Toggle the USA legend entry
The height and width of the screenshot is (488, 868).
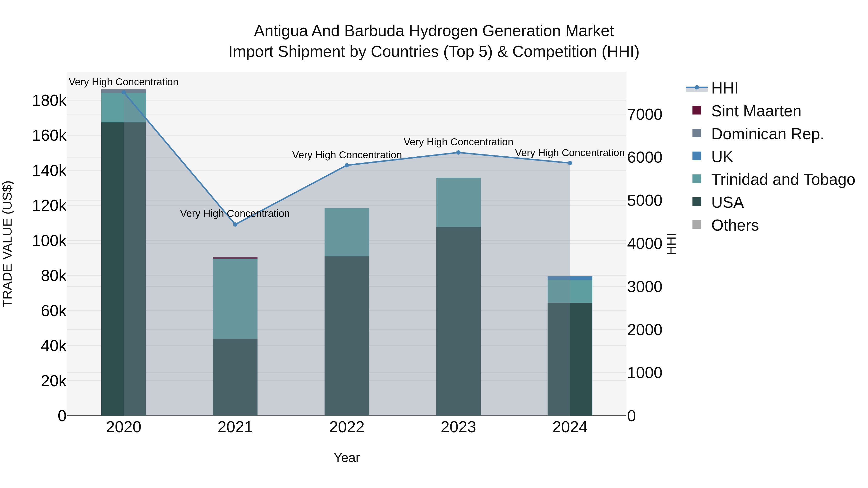718,202
